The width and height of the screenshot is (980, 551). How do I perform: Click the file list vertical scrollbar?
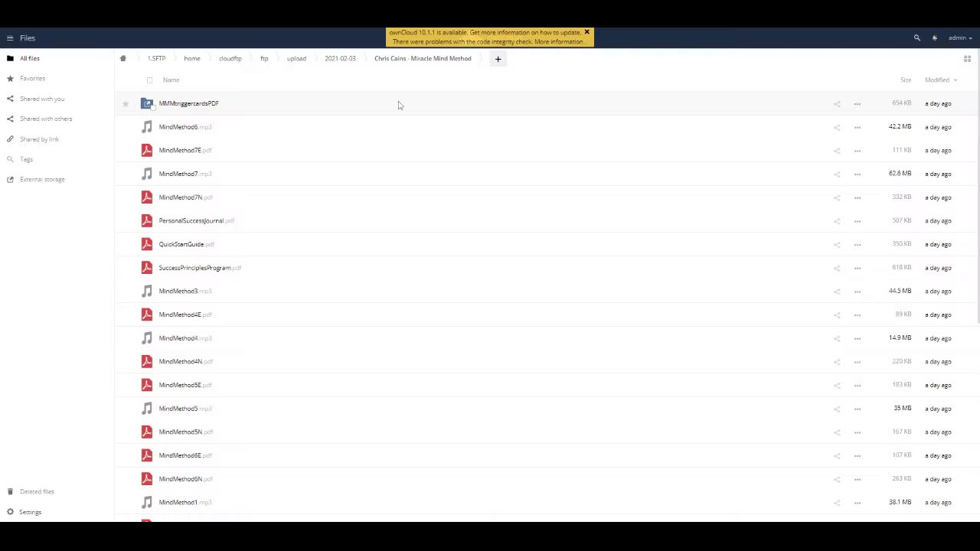978,187
